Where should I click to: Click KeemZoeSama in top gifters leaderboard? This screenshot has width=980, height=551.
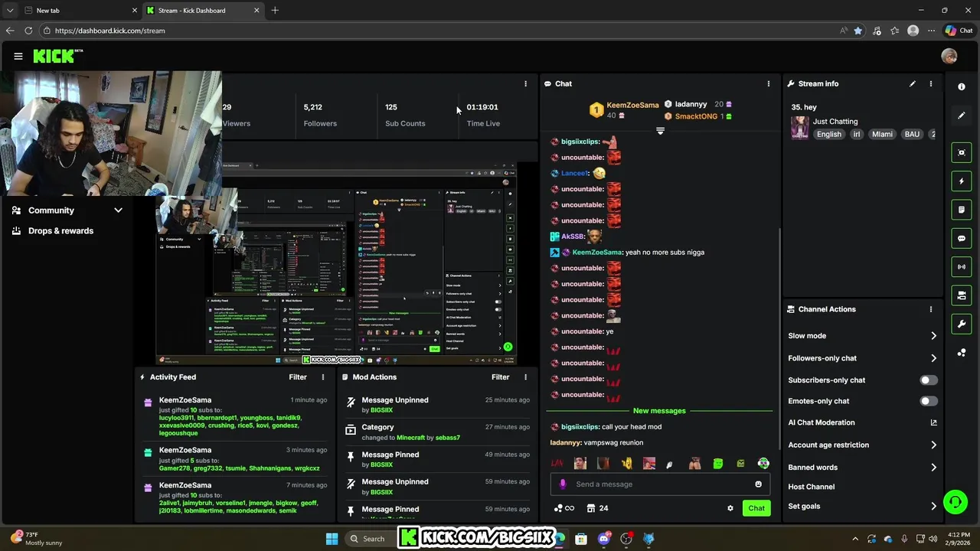point(632,105)
